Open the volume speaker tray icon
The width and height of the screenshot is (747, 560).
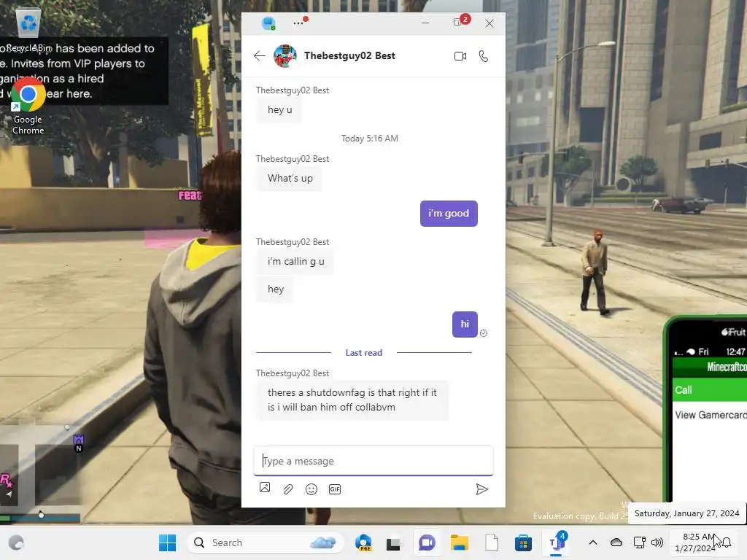[657, 542]
